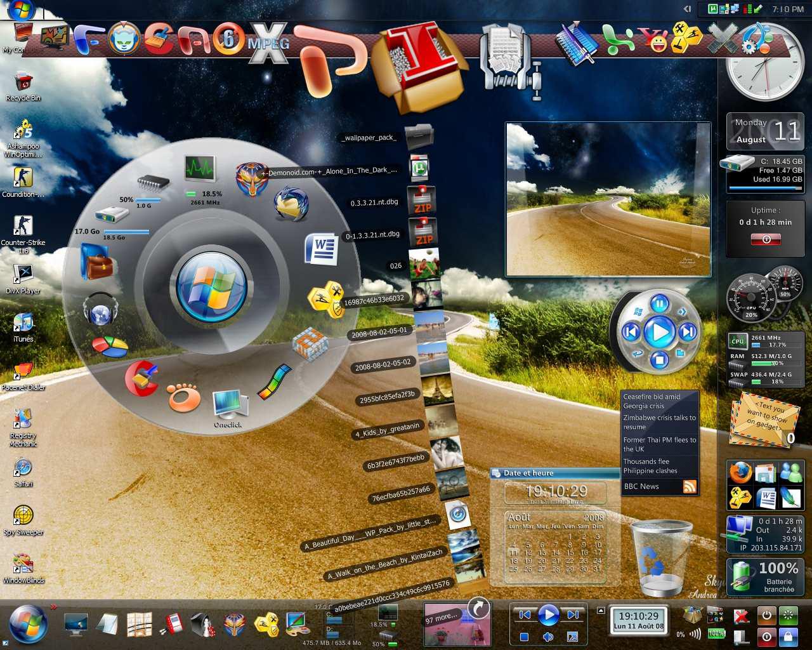Open the X MPEG icon in the dock

[x=268, y=42]
